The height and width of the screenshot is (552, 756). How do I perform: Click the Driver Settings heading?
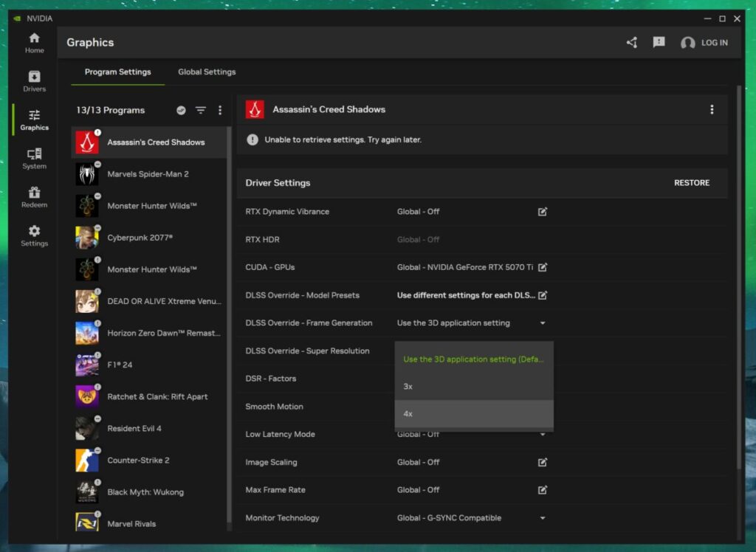[278, 183]
